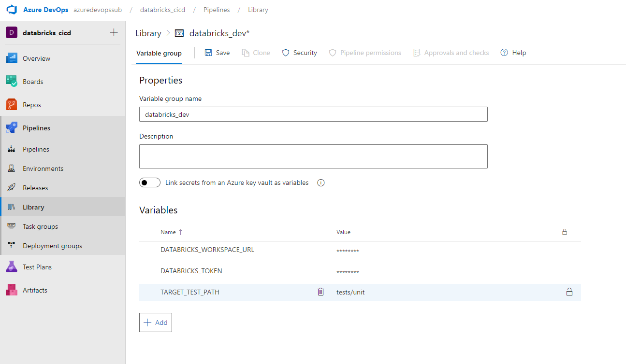Click the info icon next to key vault toggle
The image size is (626, 364).
pyautogui.click(x=320, y=183)
